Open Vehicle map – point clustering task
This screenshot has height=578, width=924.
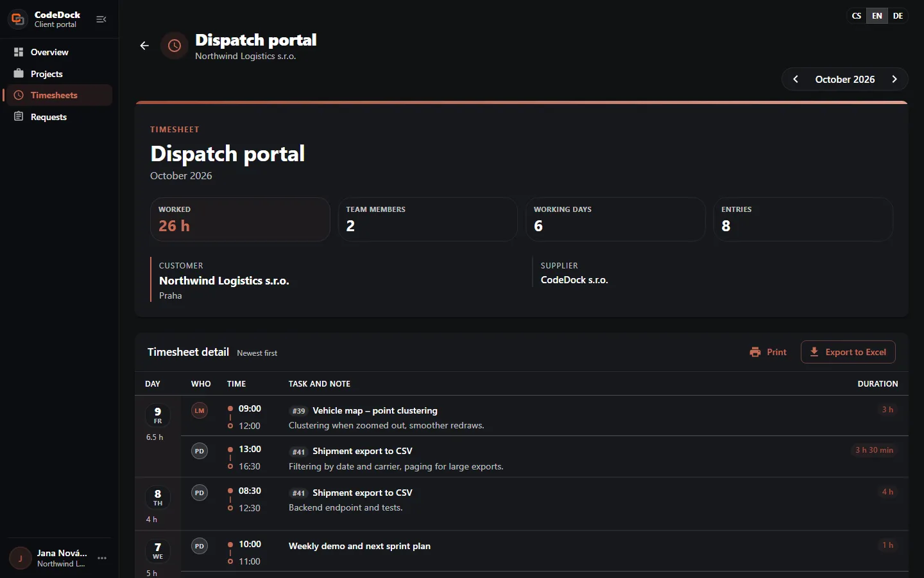coord(375,410)
